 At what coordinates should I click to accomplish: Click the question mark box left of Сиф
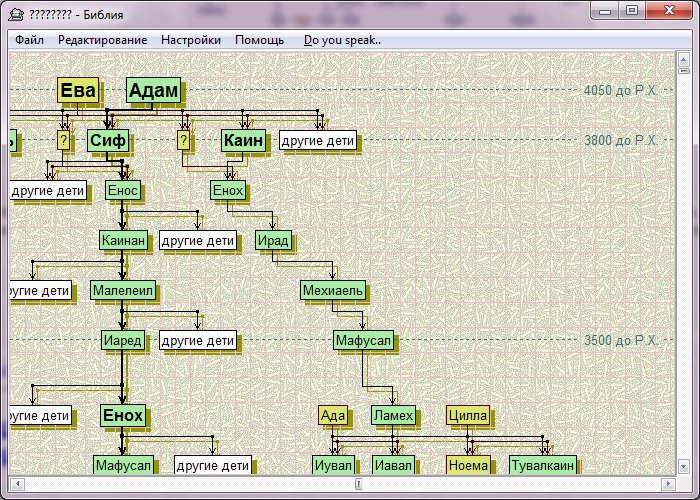[x=63, y=141]
